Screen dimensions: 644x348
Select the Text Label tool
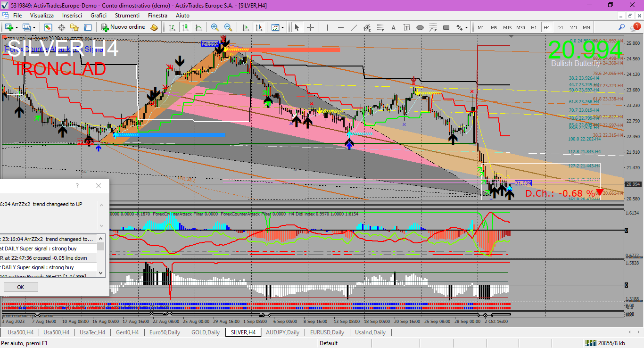pos(407,27)
